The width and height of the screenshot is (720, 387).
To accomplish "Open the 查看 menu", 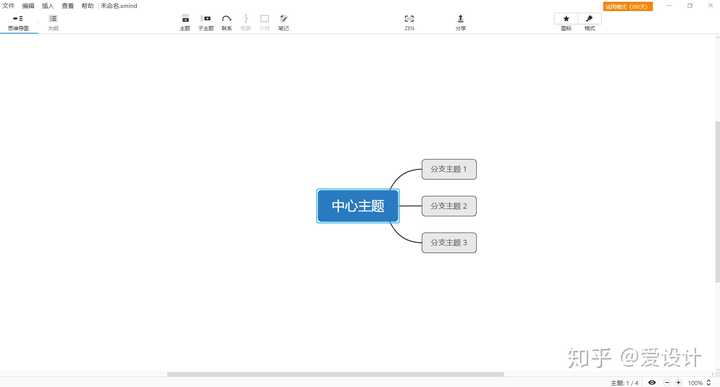I will (68, 6).
